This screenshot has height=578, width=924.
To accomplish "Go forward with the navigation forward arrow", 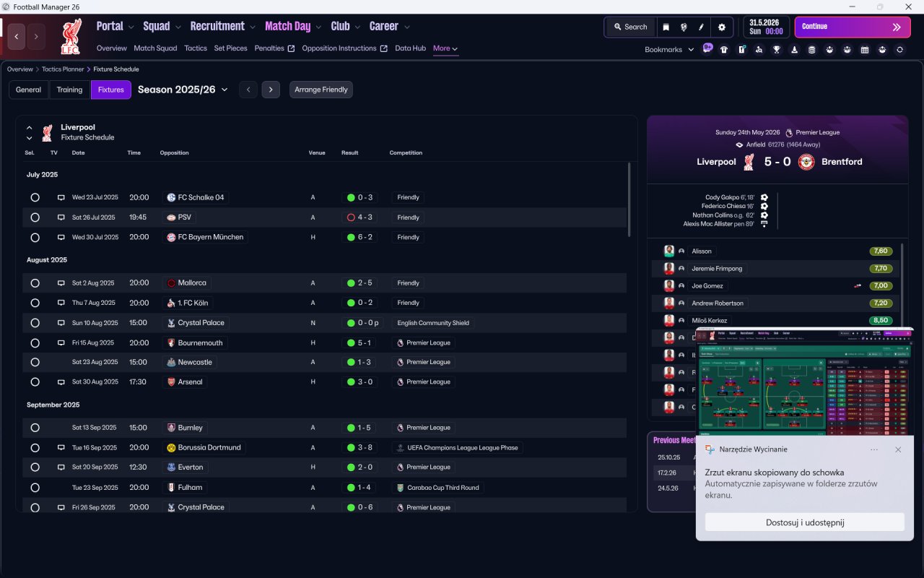I will [36, 36].
